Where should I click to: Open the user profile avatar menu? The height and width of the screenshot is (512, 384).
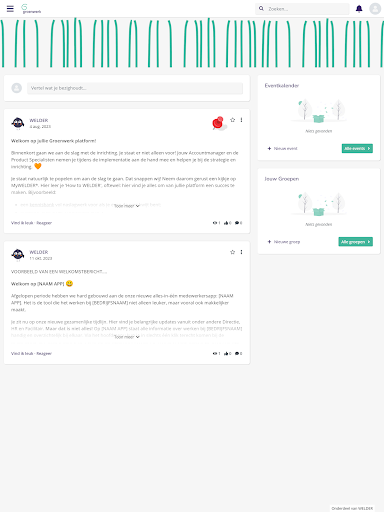(375, 9)
